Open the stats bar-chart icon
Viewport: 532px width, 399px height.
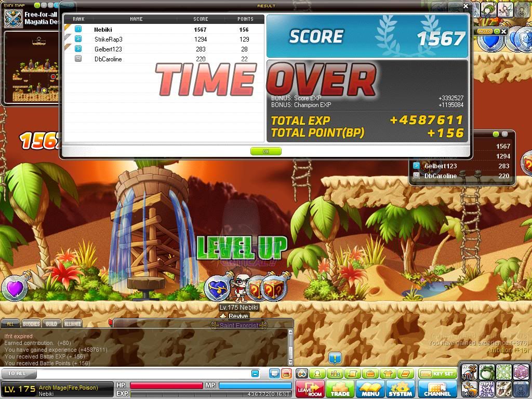(x=335, y=374)
